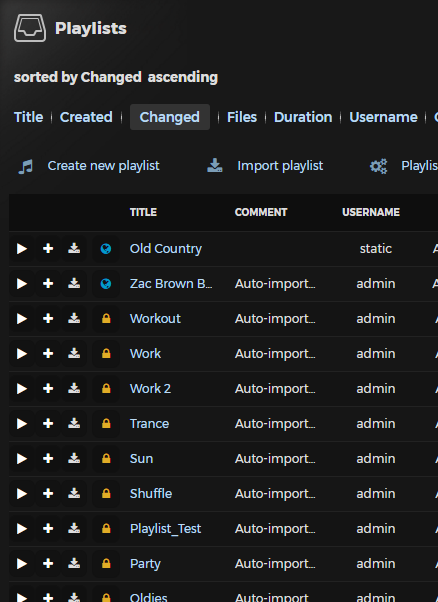Download the Workout playlist
The height and width of the screenshot is (602, 438).
(x=74, y=318)
